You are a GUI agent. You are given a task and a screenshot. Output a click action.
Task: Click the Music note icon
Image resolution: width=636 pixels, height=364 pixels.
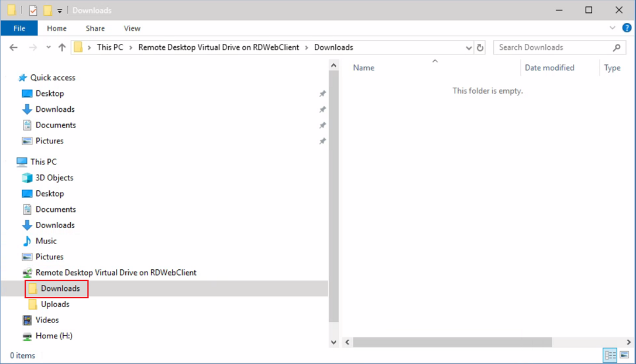(27, 241)
